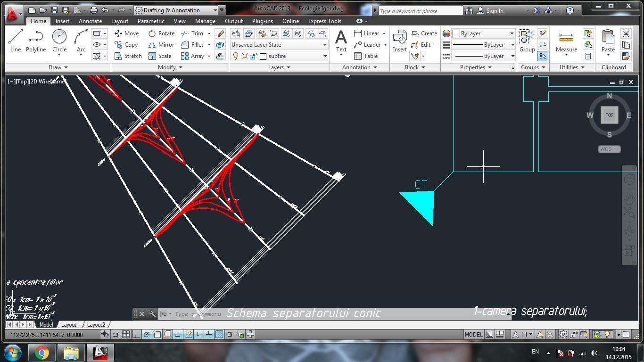The image size is (644, 362).
Task: Switch to the Layout2 tab
Action: (x=96, y=325)
